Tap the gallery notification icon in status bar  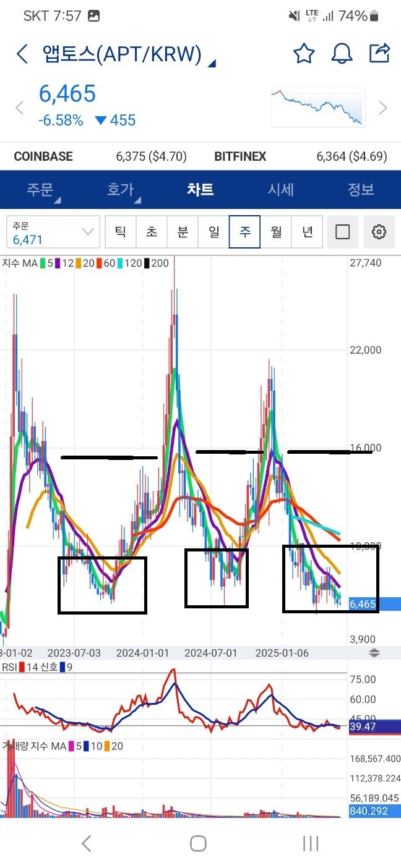(93, 16)
